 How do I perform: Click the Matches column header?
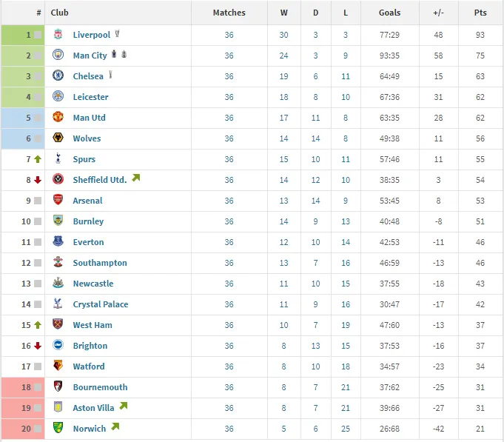(229, 13)
